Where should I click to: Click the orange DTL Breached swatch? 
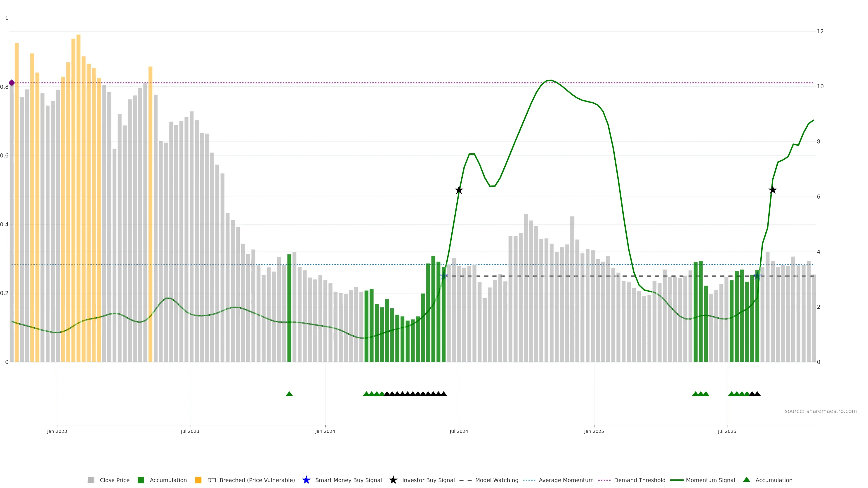click(x=198, y=480)
